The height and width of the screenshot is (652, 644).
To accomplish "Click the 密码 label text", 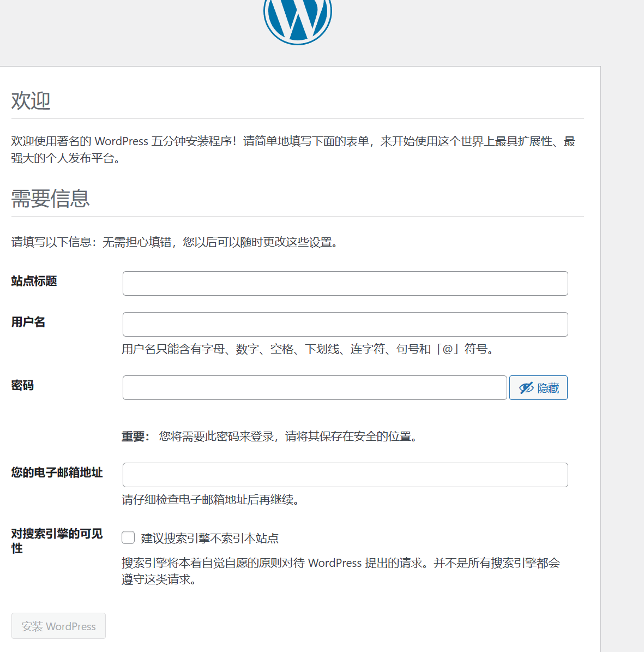I will [22, 386].
